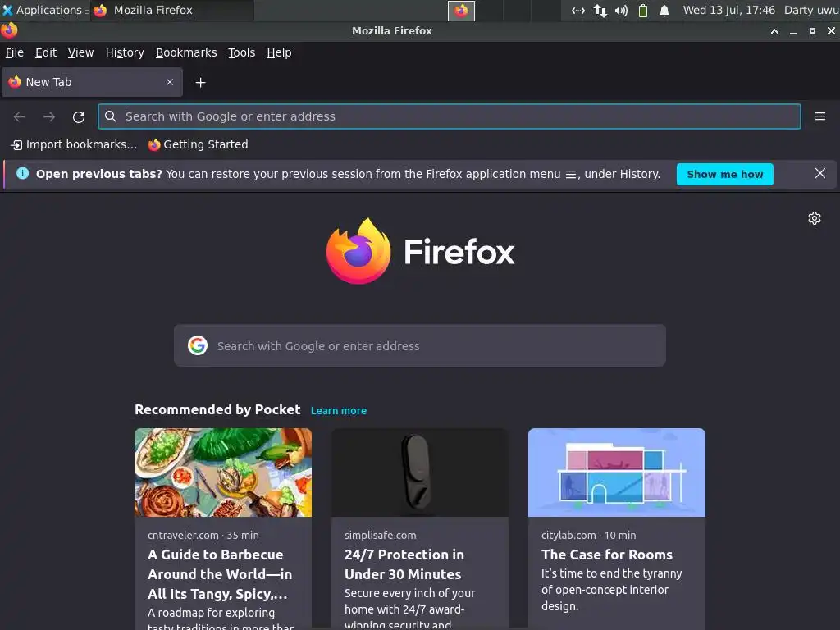Click the citylab.com · 10 min source line
840x630 pixels.
click(x=588, y=535)
